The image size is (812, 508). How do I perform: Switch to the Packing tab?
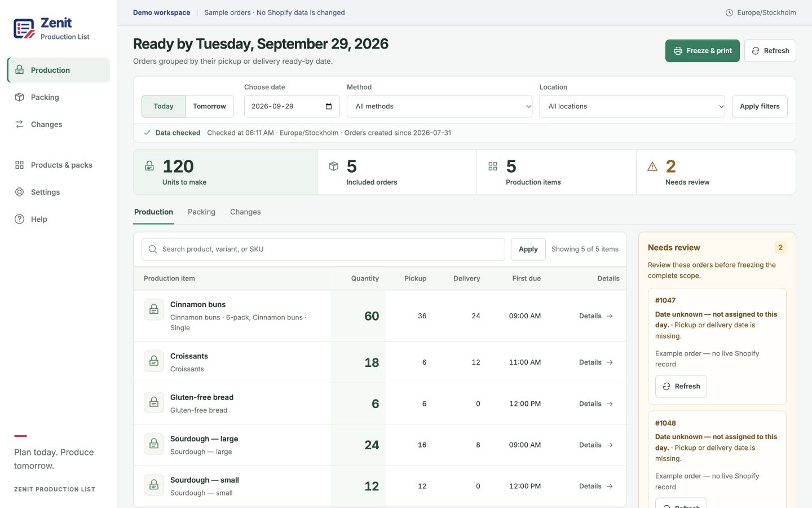click(201, 212)
